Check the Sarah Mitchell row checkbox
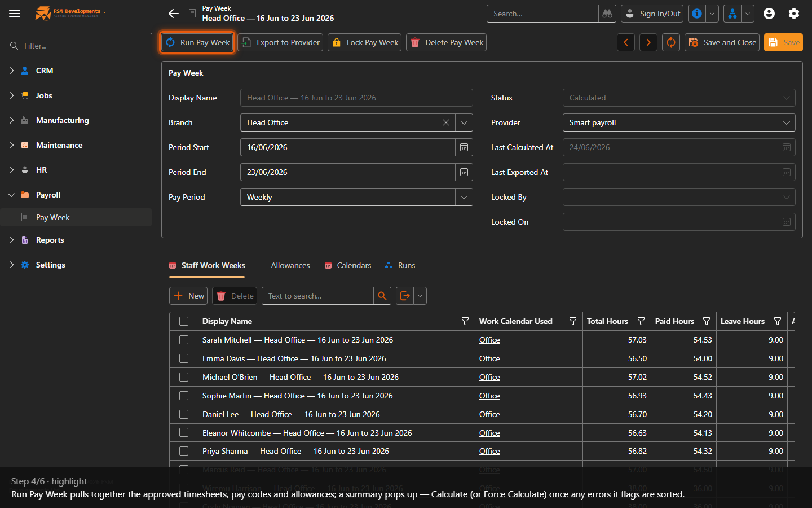Viewport: 812px width, 508px height. click(184, 340)
